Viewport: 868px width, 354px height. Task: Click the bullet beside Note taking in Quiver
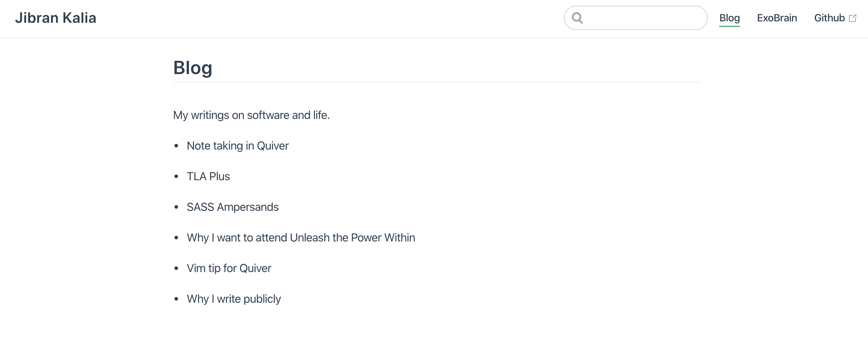tap(176, 145)
